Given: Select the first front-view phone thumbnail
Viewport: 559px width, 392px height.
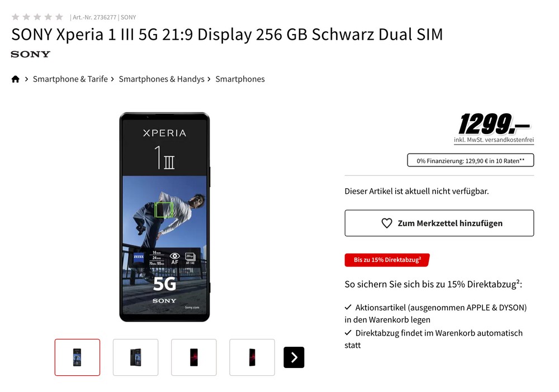Looking at the screenshot, I should pyautogui.click(x=77, y=357).
